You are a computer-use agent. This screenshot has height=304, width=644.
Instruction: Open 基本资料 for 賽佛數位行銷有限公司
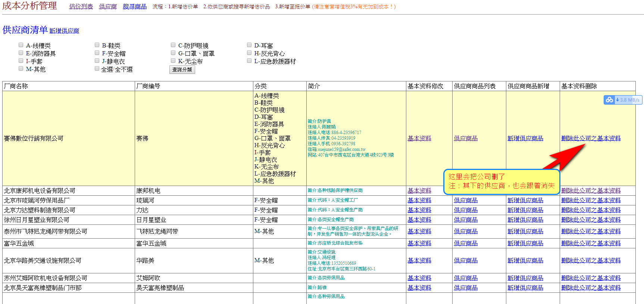(x=419, y=139)
